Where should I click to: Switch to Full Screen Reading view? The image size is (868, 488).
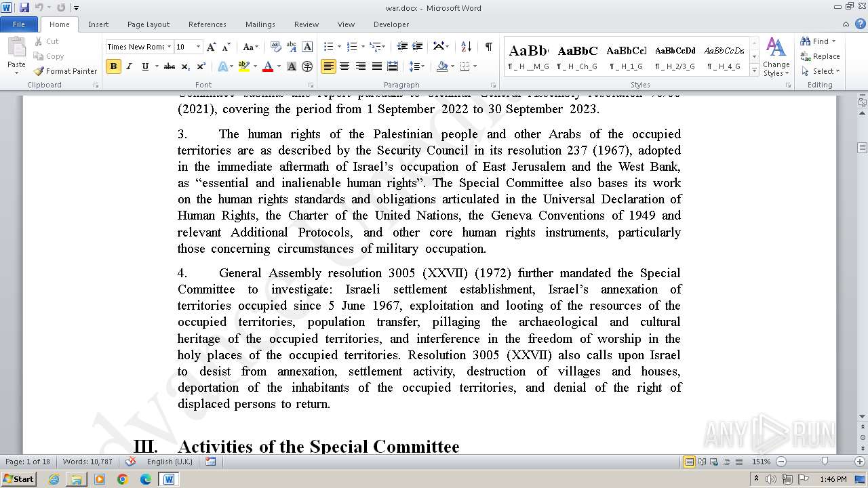pos(702,462)
